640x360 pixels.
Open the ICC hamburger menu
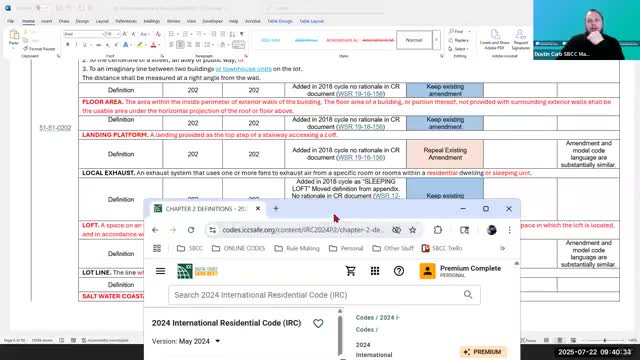(160, 271)
